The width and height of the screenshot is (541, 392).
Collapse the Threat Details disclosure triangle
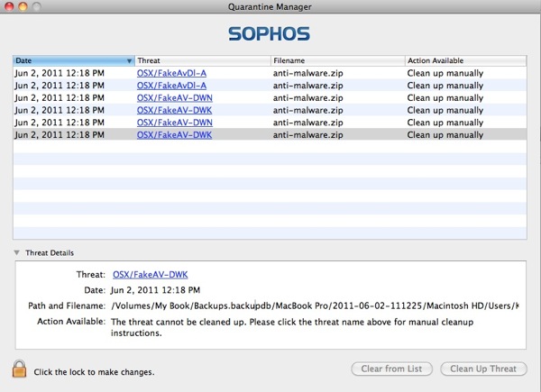tap(16, 252)
